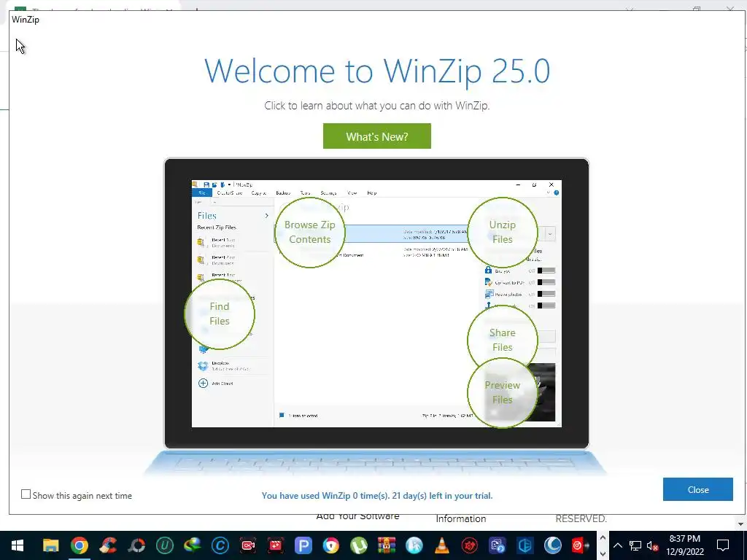Open the blue crescent moon taskbar icon

[x=553, y=545]
